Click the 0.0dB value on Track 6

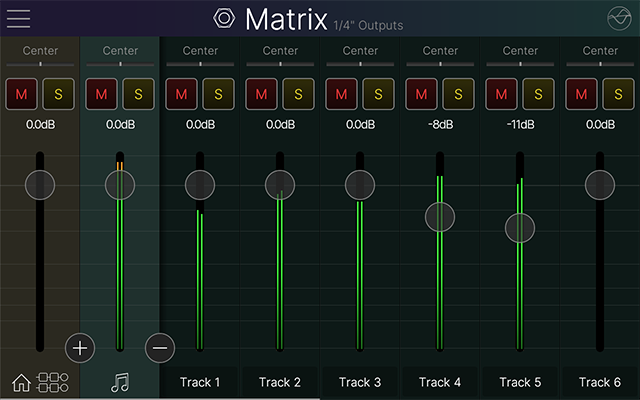(x=600, y=124)
